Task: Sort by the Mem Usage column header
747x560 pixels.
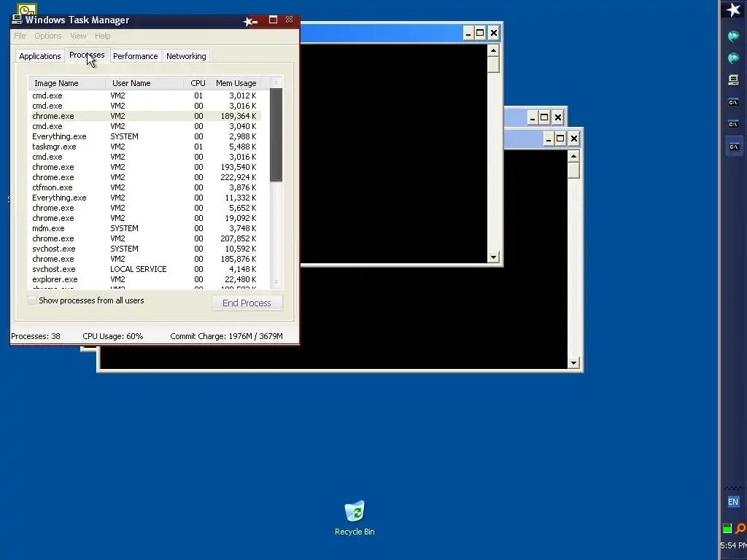Action: tap(236, 83)
